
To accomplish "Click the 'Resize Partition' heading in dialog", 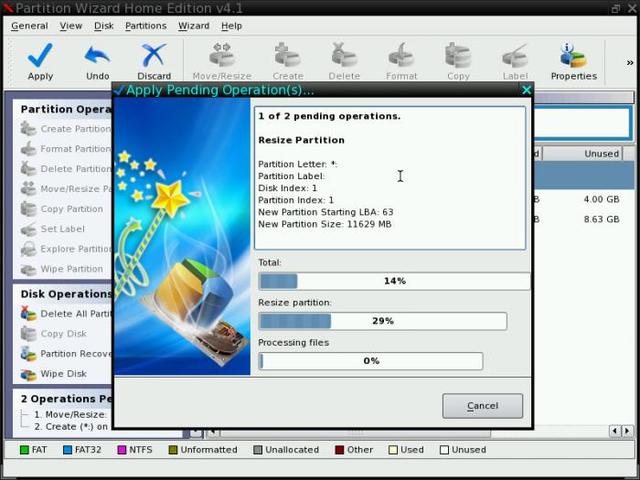I will click(x=301, y=140).
